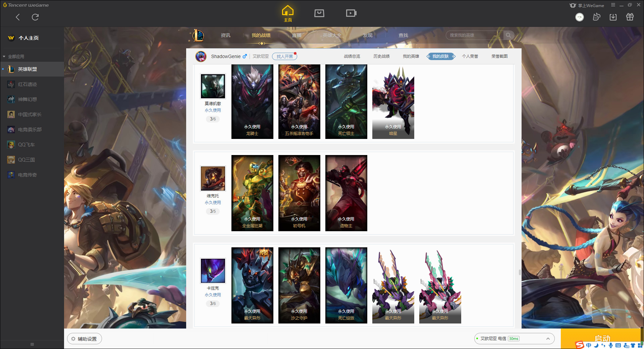
Task: Click the 莫德凯撒 champion portrait
Action: pyautogui.click(x=213, y=86)
